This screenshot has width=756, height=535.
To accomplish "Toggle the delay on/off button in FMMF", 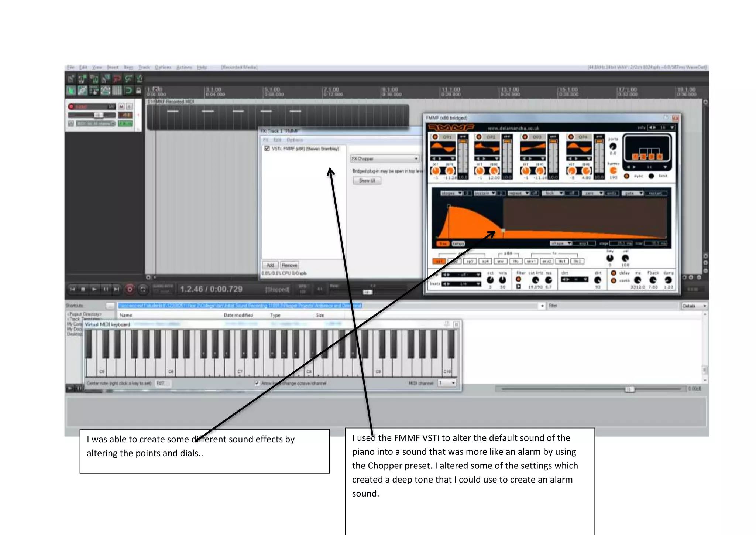I will (x=614, y=273).
